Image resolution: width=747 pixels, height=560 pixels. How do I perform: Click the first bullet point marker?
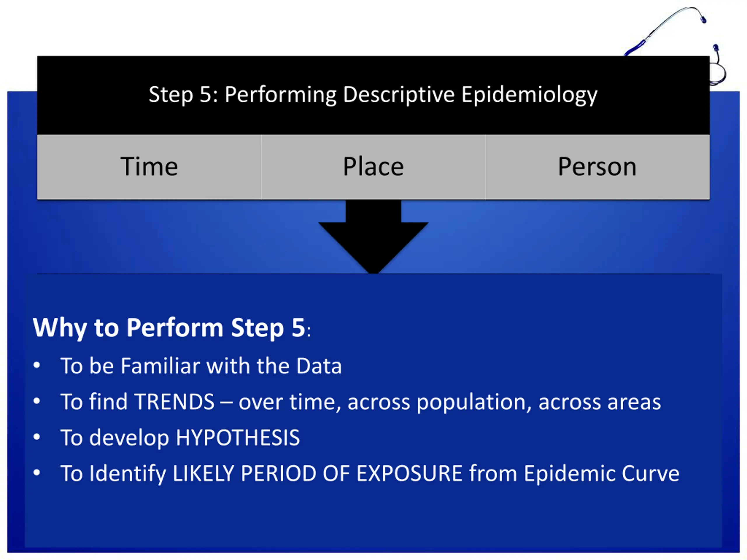point(37,365)
